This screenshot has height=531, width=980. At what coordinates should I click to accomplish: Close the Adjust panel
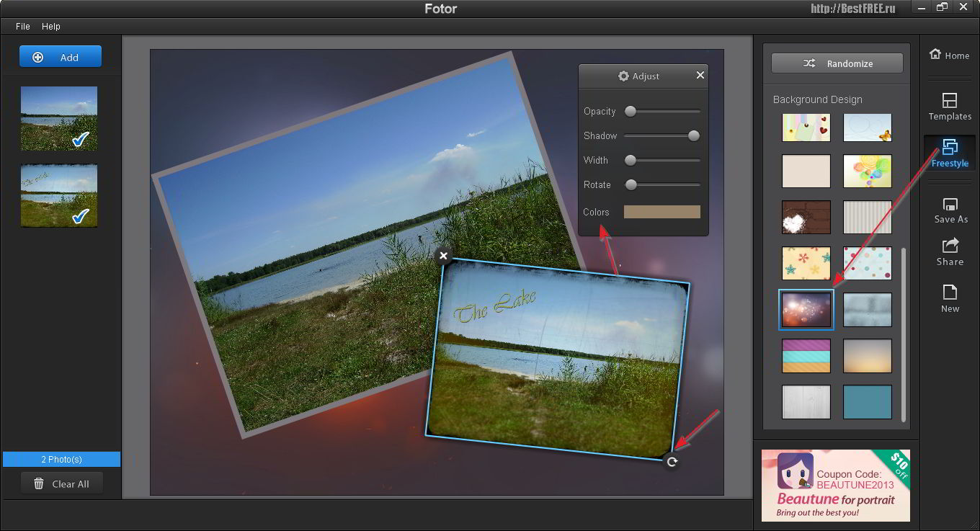(x=700, y=75)
